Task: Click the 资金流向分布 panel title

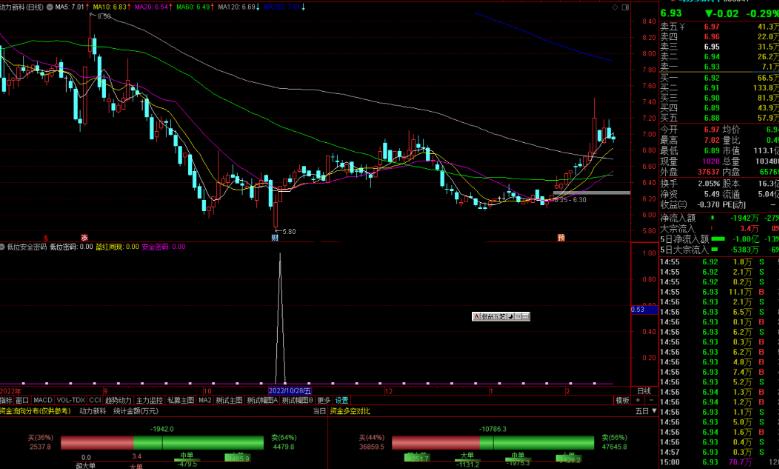Action: 35,411
